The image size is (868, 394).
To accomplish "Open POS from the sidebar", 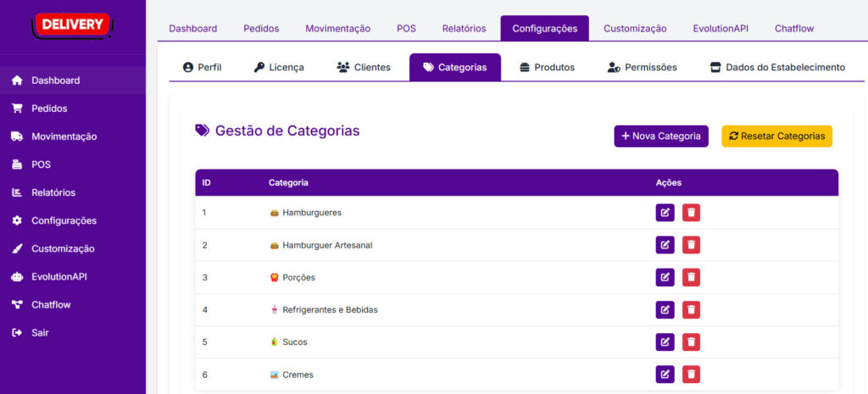I will 73,164.
